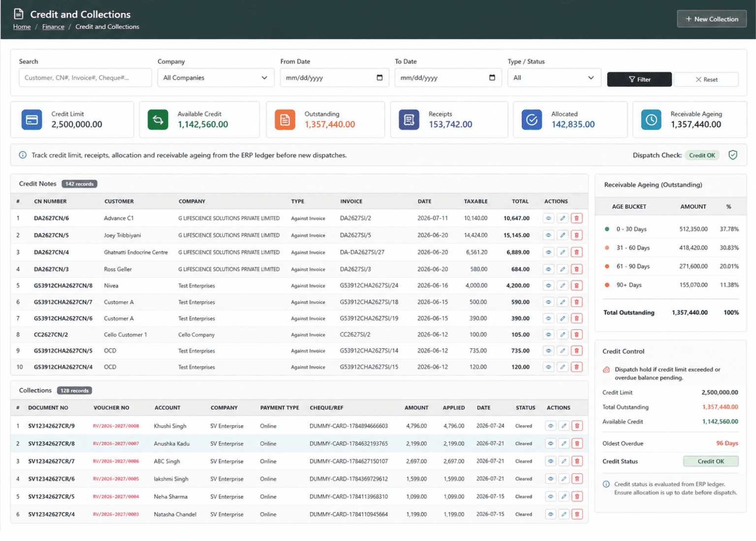Select CN NUMBER column header

click(x=50, y=202)
